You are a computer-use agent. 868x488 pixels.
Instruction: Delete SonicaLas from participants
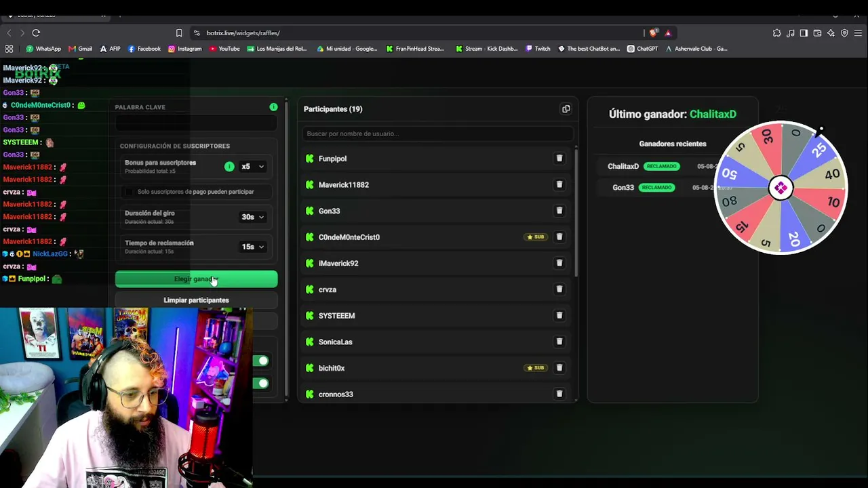point(559,342)
